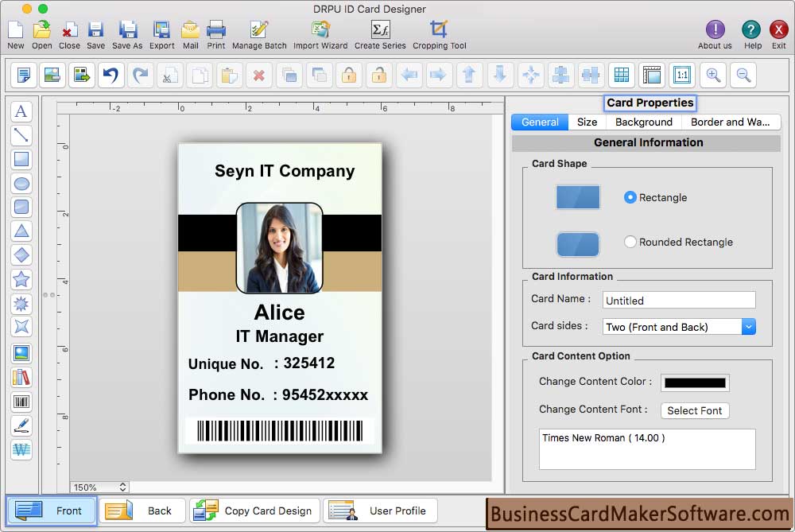Image resolution: width=795 pixels, height=532 pixels.
Task: Click the Times New Roman font text box
Action: [647, 449]
